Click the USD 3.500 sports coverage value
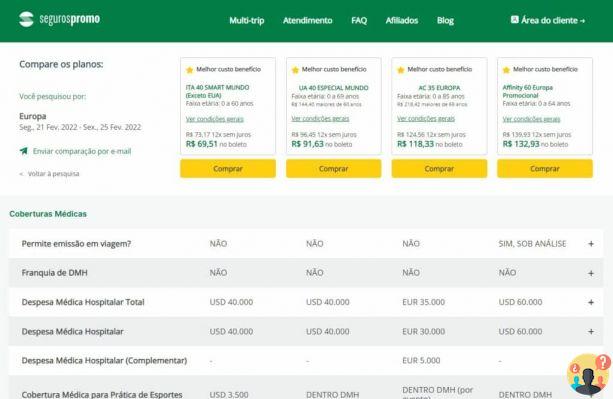The height and width of the screenshot is (399, 613). tap(229, 394)
